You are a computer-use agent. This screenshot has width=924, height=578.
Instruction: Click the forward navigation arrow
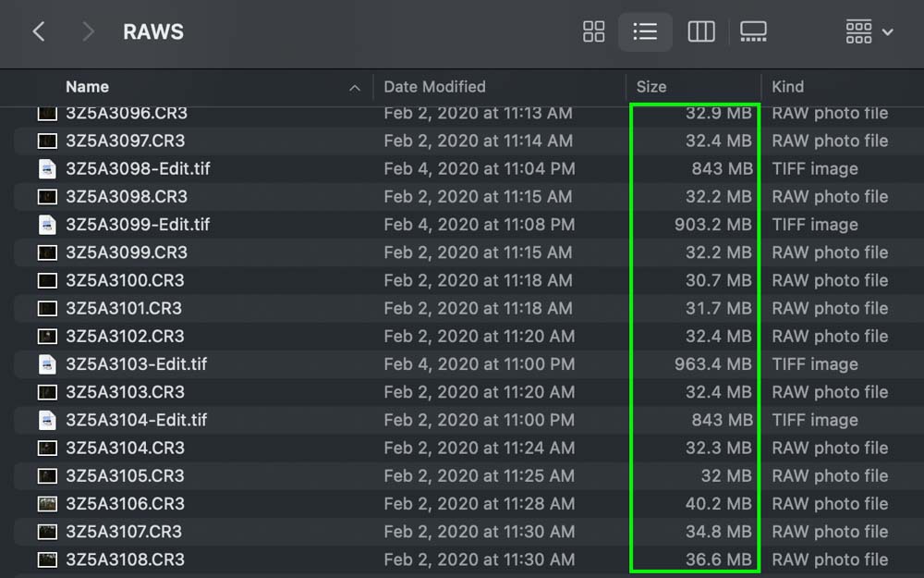coord(87,31)
